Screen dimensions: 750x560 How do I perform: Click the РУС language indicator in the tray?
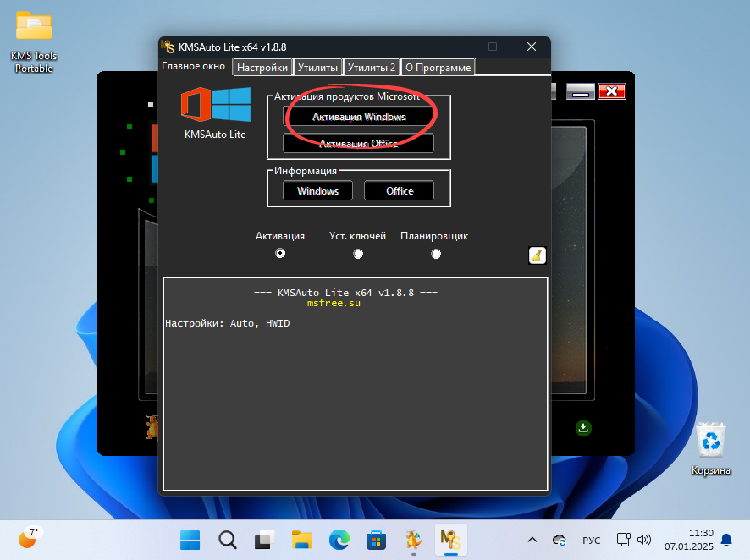[591, 540]
